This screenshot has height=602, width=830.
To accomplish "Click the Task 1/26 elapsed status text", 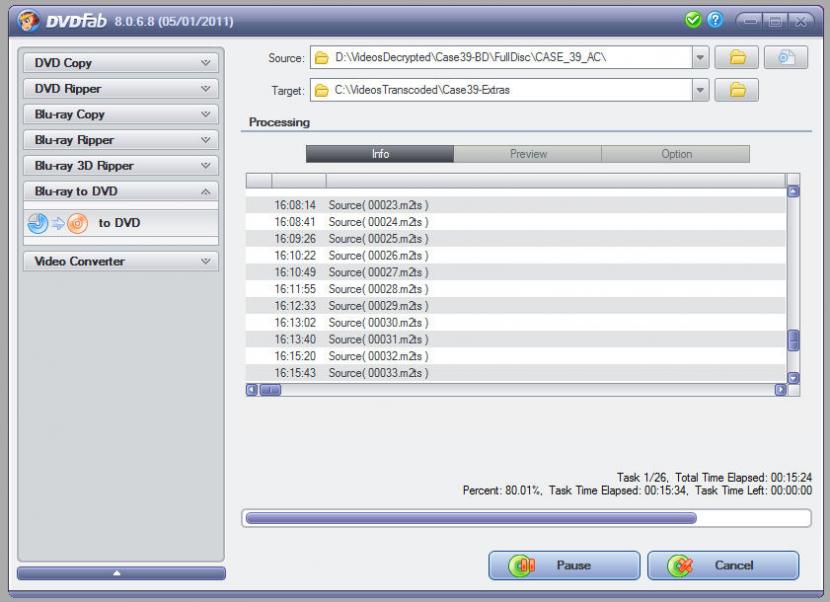I will [x=714, y=477].
